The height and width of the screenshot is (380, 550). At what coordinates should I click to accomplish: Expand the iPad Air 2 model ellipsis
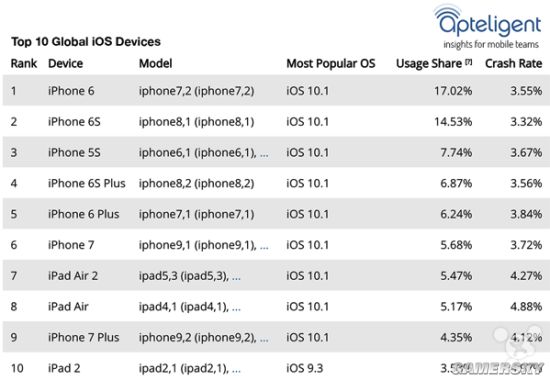coord(236,278)
